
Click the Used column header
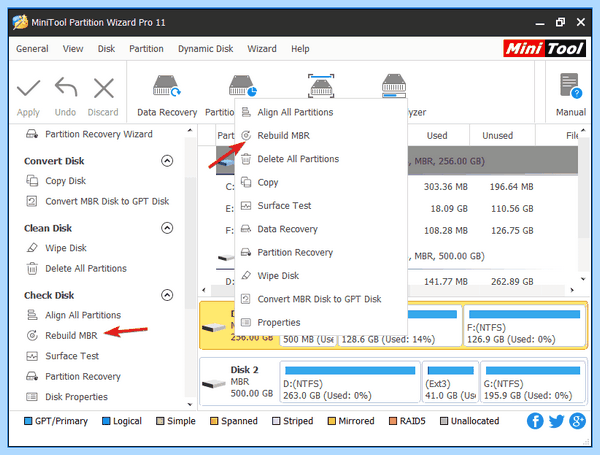tap(437, 135)
